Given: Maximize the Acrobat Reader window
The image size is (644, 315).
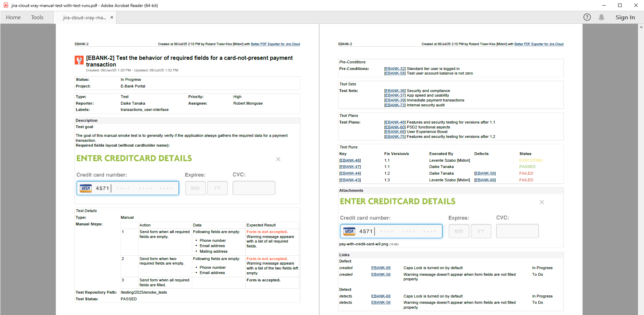Looking at the screenshot, I should coord(620,5).
